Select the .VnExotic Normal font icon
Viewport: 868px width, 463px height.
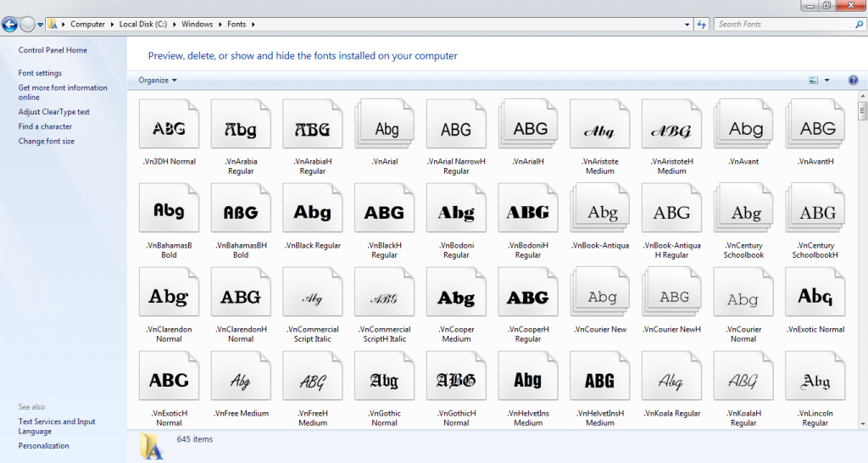coord(815,297)
